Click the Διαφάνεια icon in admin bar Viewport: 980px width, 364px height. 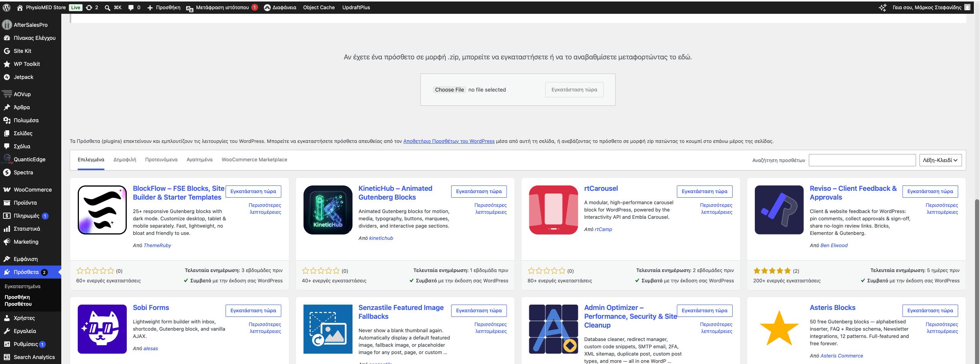[x=267, y=7]
